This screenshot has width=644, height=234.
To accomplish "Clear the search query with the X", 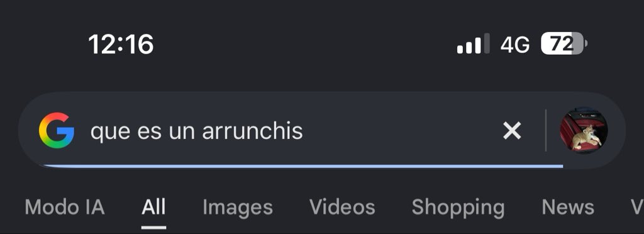I will coord(512,131).
